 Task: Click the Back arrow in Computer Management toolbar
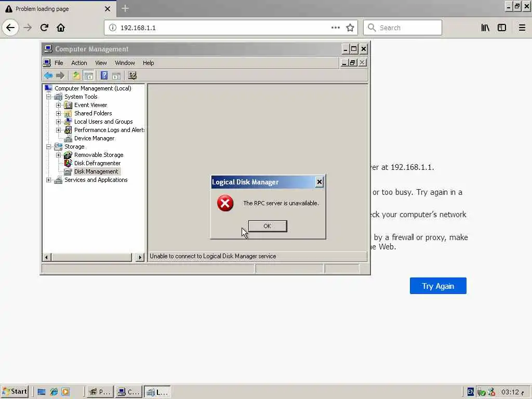48,75
